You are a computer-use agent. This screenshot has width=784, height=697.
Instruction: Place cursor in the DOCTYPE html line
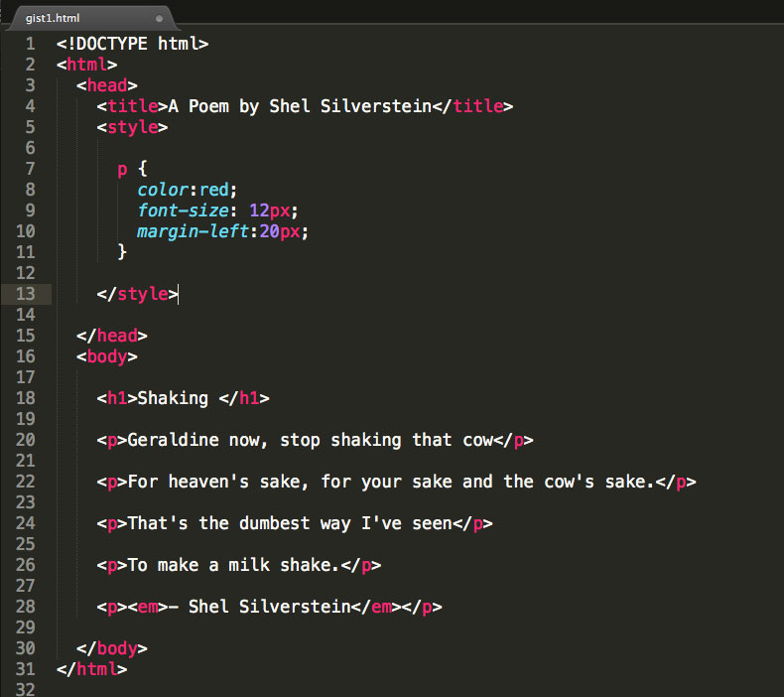pyautogui.click(x=133, y=44)
